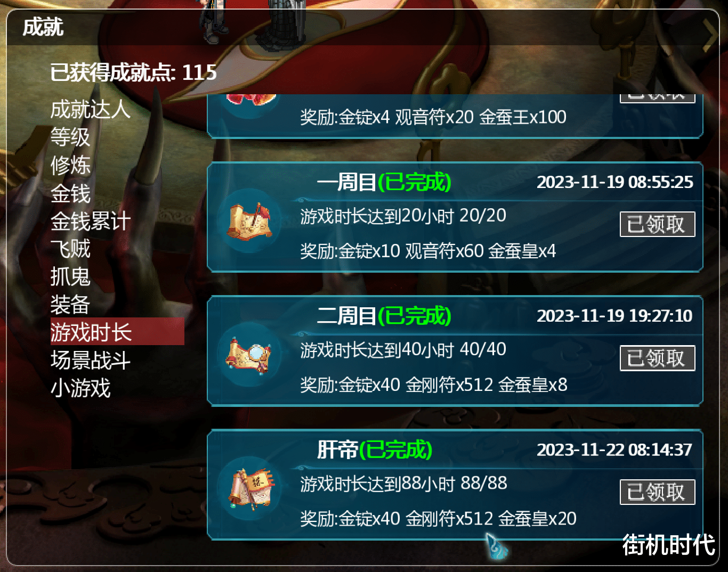Open the 金钱累计 category
The image size is (728, 572).
click(x=90, y=221)
